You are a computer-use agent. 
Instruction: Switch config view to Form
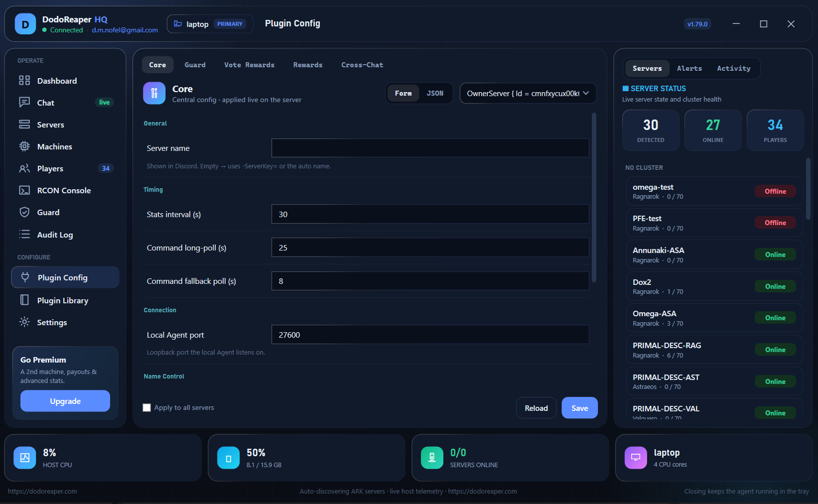[403, 93]
